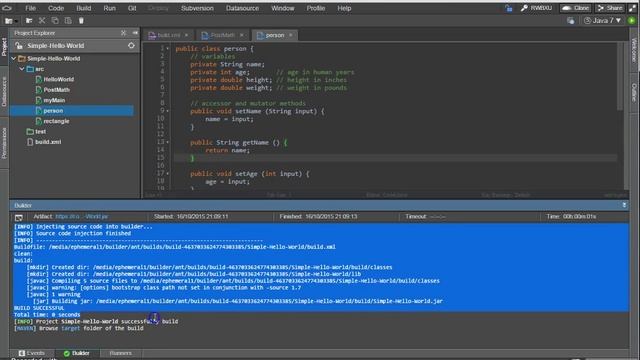Click the editor vertical scrollbar
The width and height of the screenshot is (640, 360).
(x=620, y=77)
